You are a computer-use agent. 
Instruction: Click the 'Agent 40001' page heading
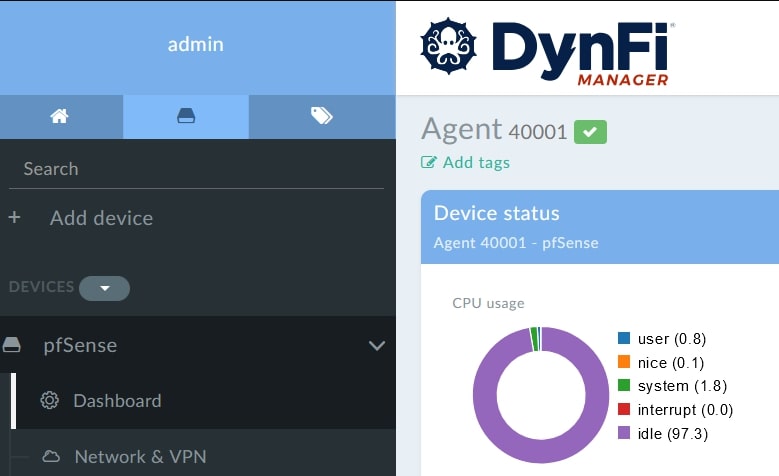(x=494, y=130)
